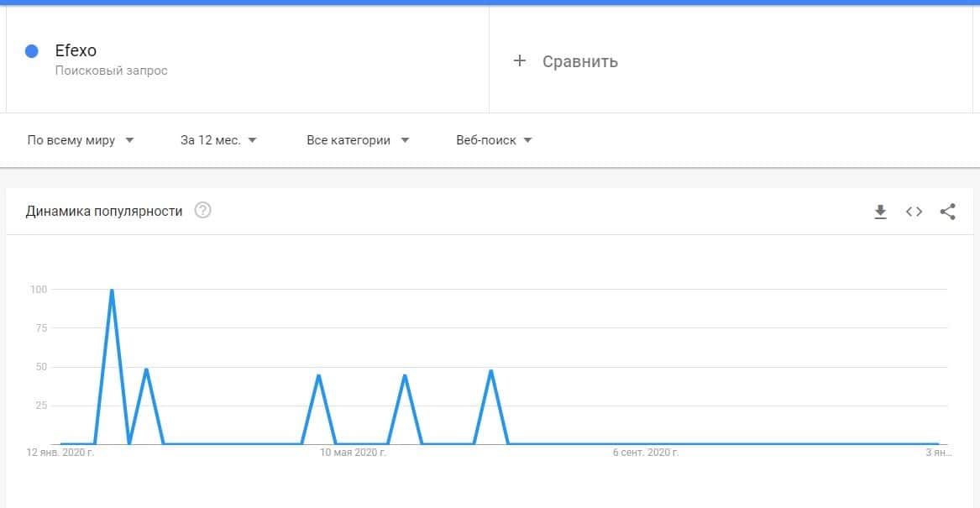
Task: Share the popularity dynamics chart
Action: click(948, 212)
